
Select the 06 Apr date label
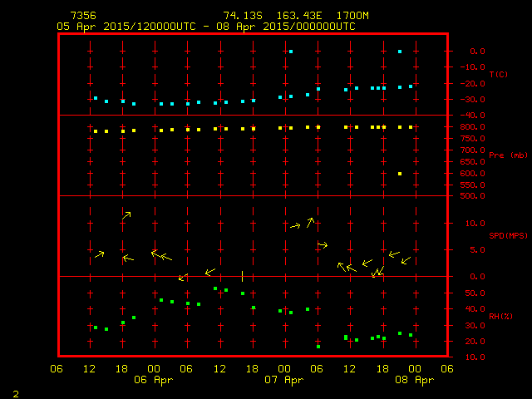pyautogui.click(x=154, y=380)
